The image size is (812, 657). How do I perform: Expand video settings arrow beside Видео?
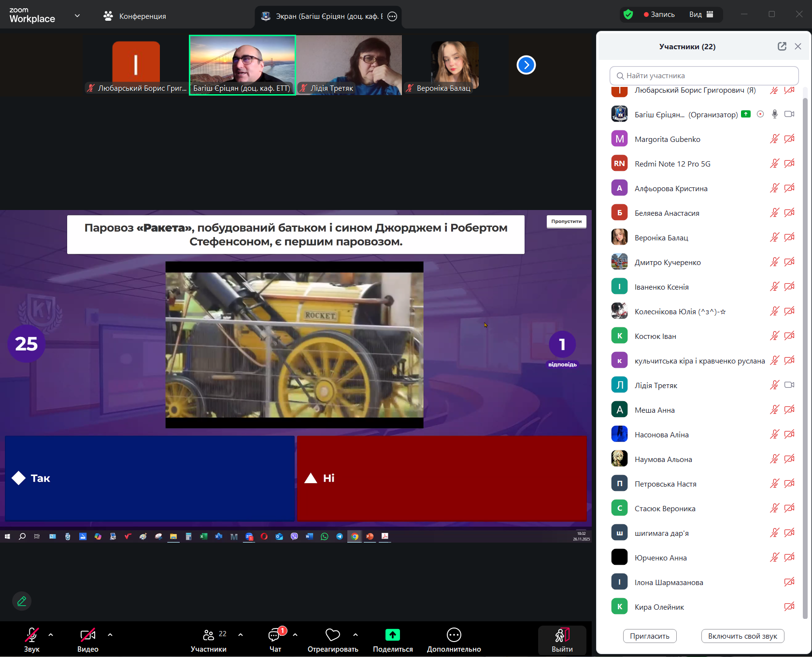[x=110, y=635]
